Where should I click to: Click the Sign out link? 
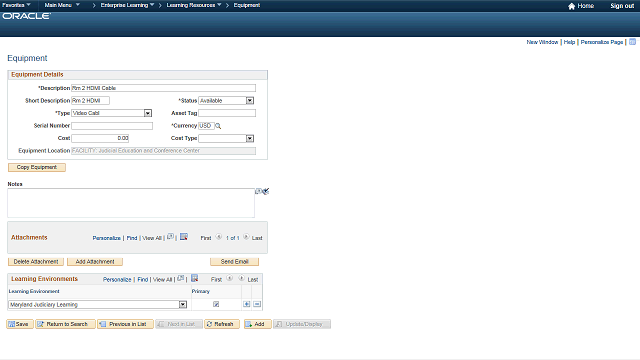pyautogui.click(x=622, y=6)
